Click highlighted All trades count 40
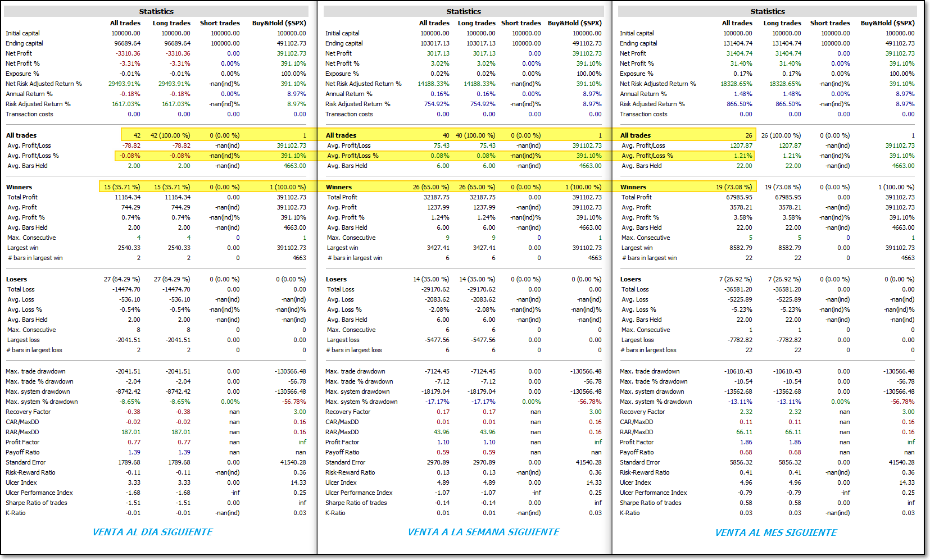The image size is (930, 560). pos(446,135)
